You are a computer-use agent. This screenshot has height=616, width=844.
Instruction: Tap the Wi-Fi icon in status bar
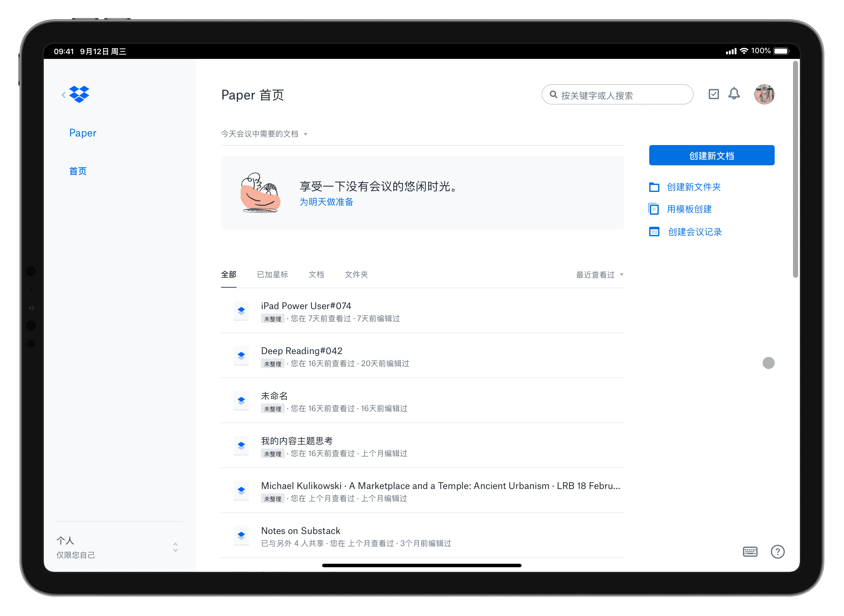coord(744,51)
